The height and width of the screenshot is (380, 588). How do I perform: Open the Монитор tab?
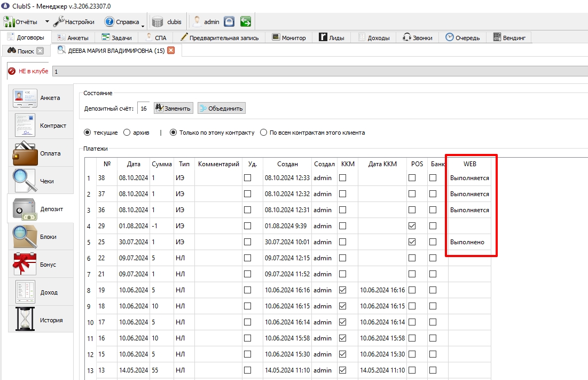click(x=289, y=37)
